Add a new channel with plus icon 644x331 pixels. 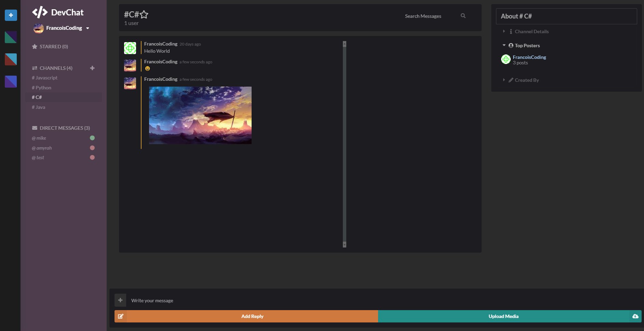pyautogui.click(x=92, y=68)
